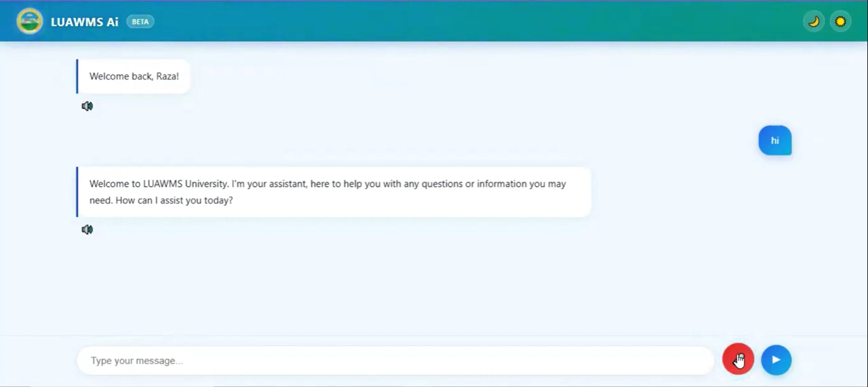Click the "Welcome to LUAWMS University" assistant reply

pyautogui.click(x=334, y=192)
